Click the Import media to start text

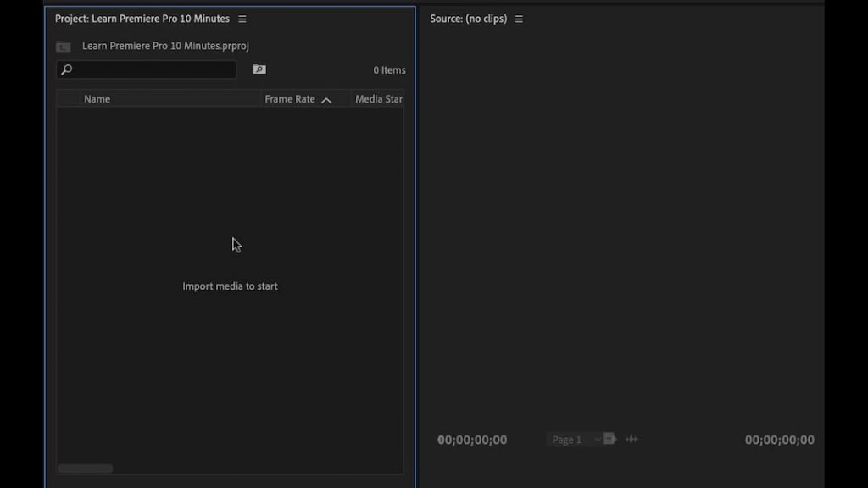[x=230, y=286]
